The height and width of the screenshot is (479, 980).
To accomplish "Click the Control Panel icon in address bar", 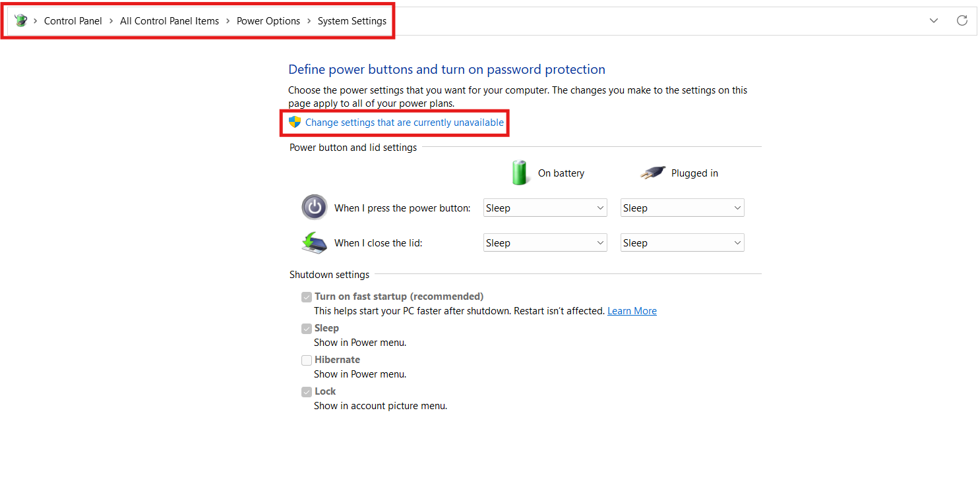I will (x=20, y=20).
